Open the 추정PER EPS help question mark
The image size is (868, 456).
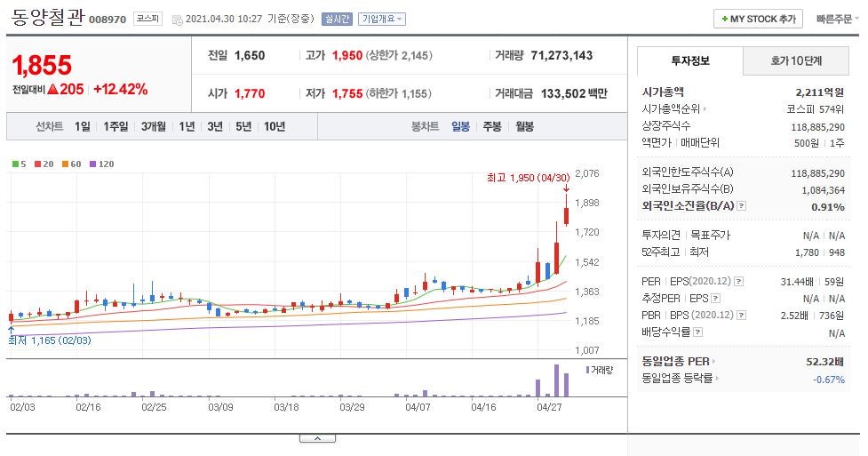716,299
